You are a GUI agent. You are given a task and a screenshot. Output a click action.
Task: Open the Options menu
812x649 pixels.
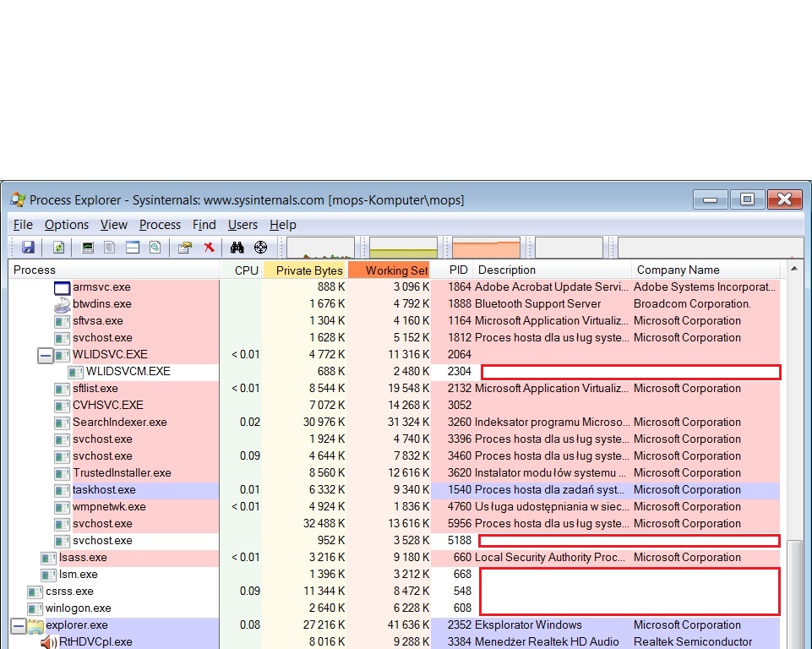66,225
